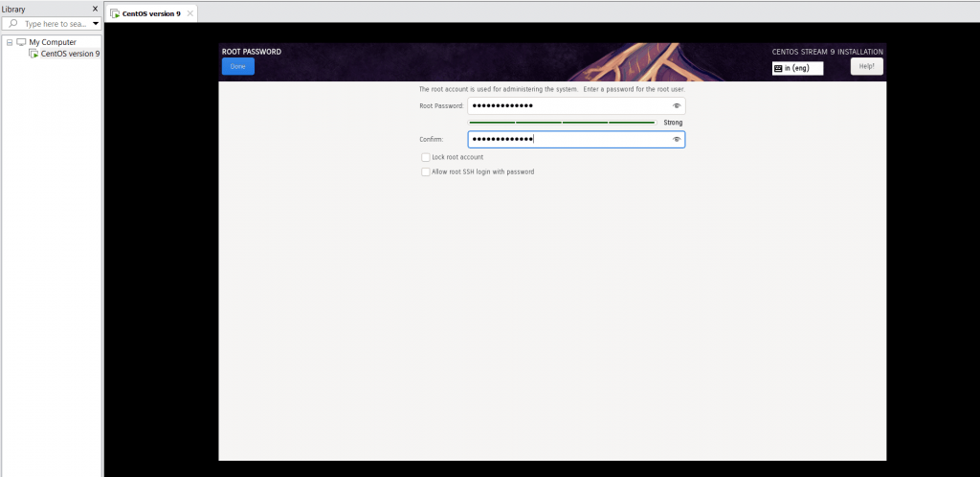Click the keyboard icon beside in (eng)

(x=778, y=69)
